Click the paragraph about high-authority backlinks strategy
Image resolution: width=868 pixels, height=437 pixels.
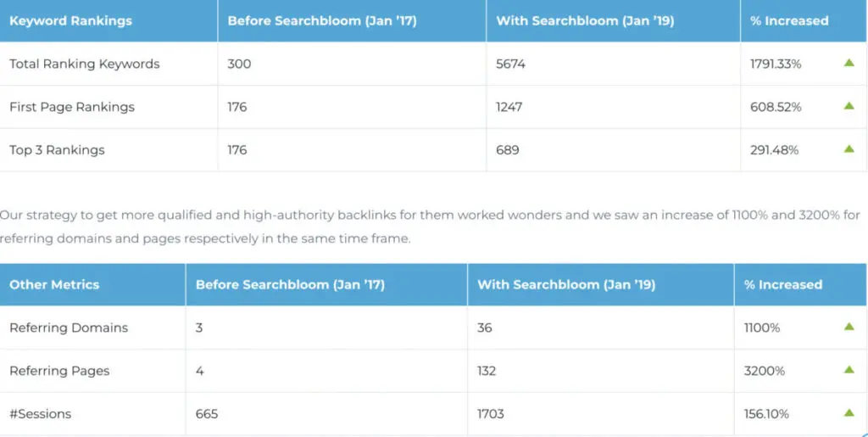[430, 227]
